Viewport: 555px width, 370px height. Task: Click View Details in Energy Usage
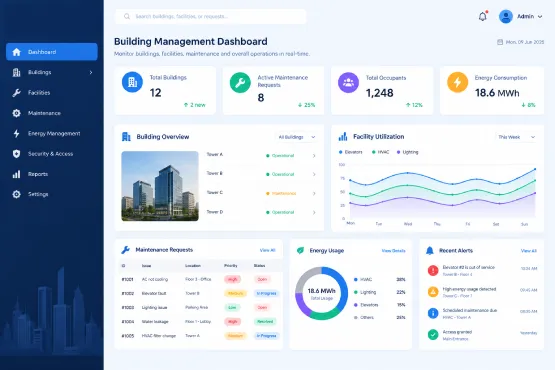click(393, 251)
